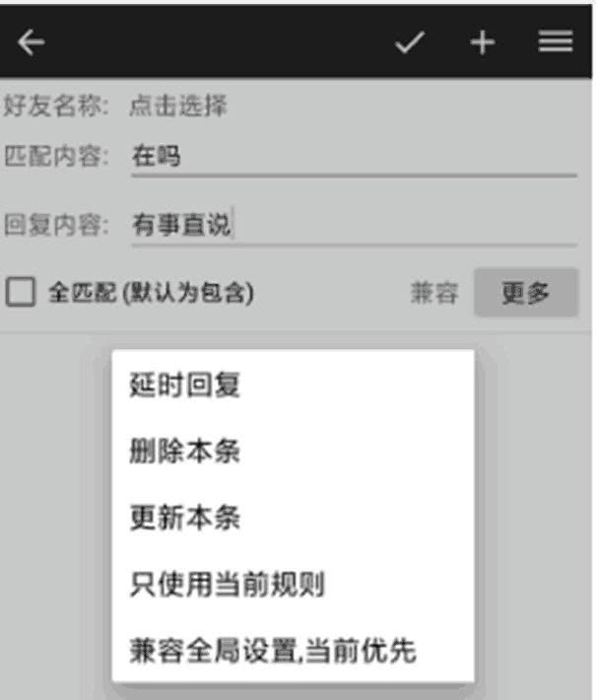Dismiss popup by clicking dimmed area left of menu
Screen dimensions: 596x700
(49, 514)
